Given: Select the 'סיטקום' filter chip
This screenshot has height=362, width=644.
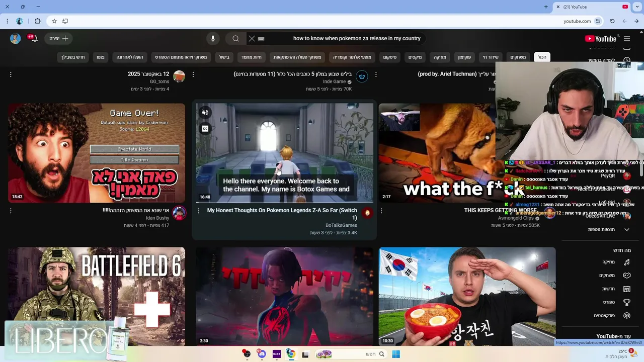Looking at the screenshot, I should pyautogui.click(x=390, y=57).
